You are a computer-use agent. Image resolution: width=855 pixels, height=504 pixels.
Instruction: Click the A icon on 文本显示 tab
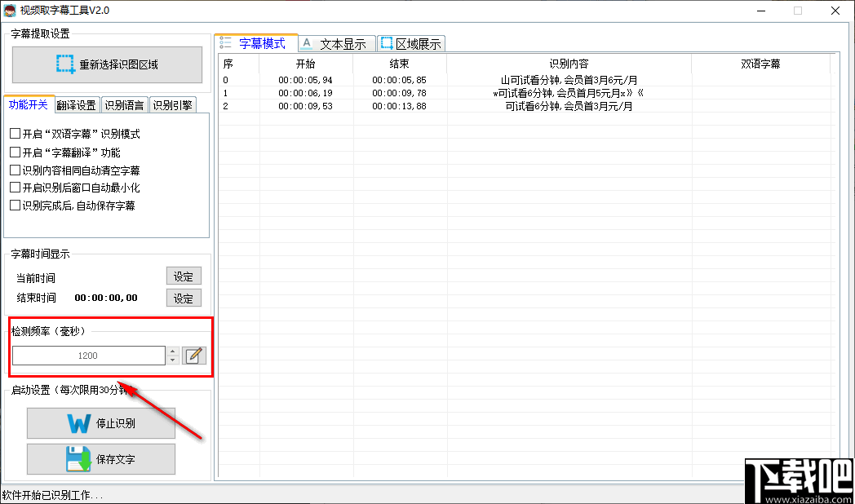[307, 43]
